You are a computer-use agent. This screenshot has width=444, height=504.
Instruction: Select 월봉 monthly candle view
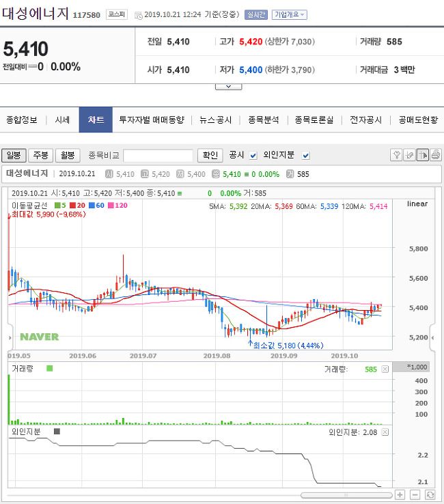[68, 156]
